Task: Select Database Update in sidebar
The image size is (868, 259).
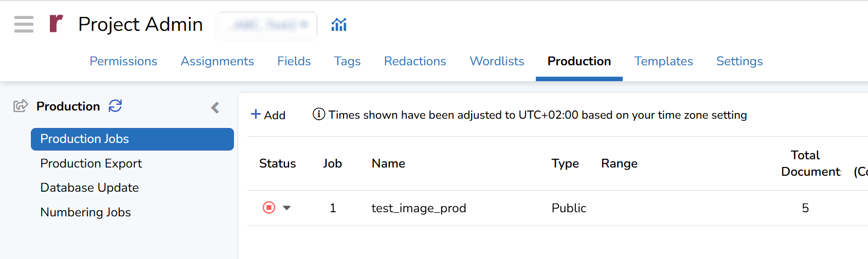Action: (89, 188)
